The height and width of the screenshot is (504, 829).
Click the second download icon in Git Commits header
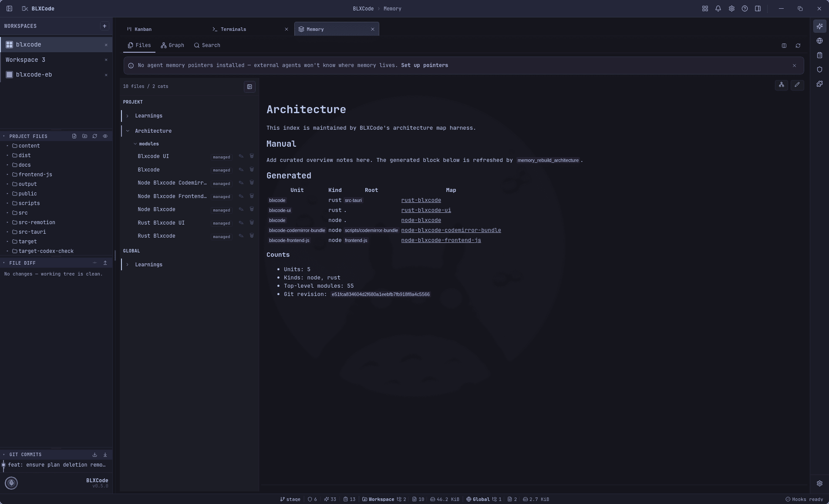coord(105,455)
